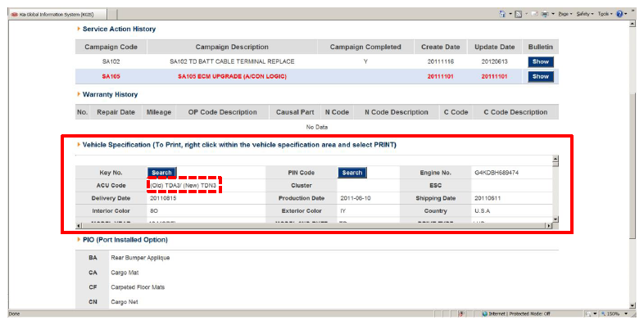This screenshot has height=325, width=644.
Task: Click the RSS feeds icon
Action: coord(519,14)
